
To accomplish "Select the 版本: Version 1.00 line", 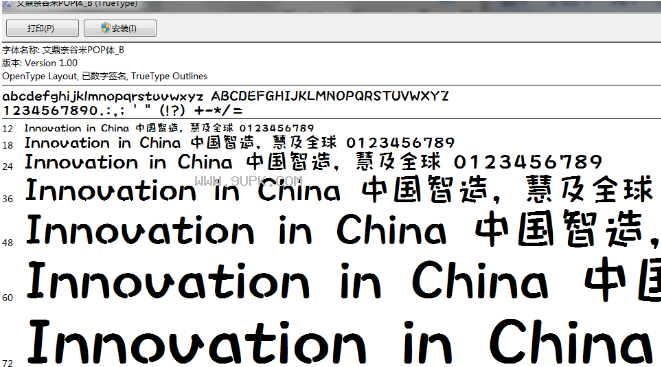I will [x=40, y=63].
